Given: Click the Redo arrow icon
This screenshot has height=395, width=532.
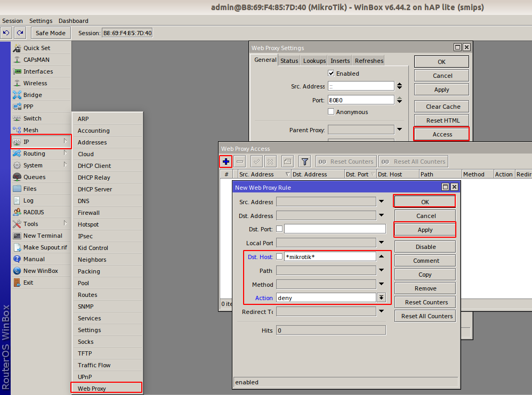Looking at the screenshot, I should tap(20, 33).
